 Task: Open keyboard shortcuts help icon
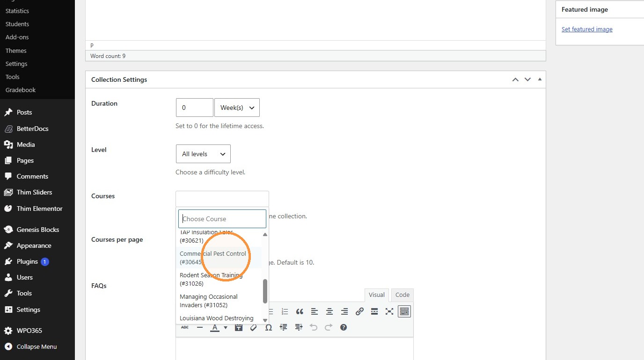tap(344, 327)
